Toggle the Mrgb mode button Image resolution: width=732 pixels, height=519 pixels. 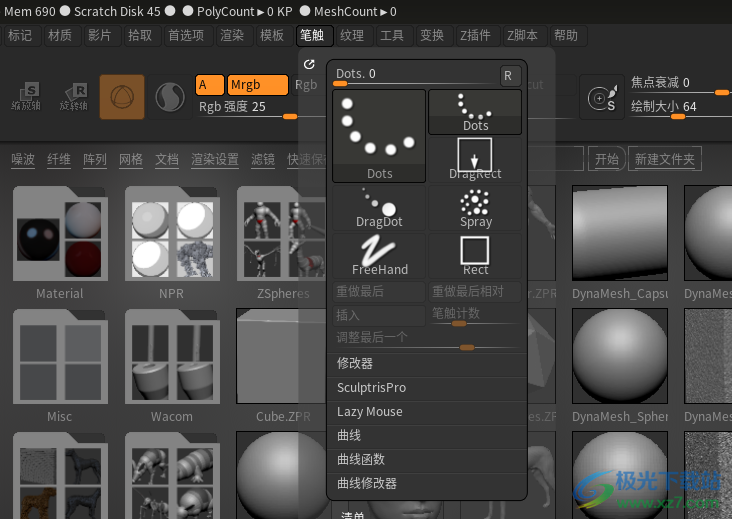pos(258,85)
